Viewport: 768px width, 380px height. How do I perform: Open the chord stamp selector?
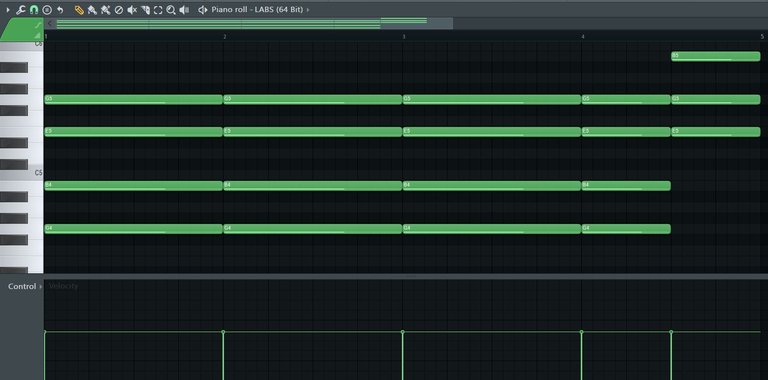click(47, 10)
